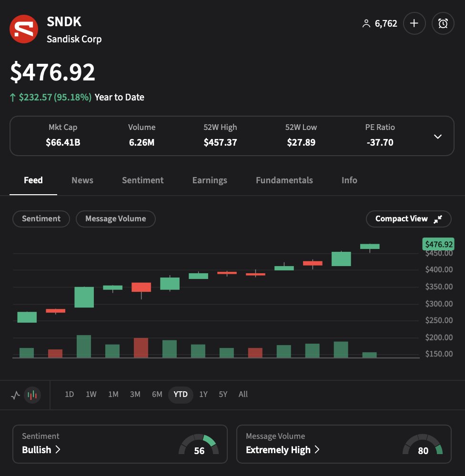Click the sentiment gauge showing 56
Viewport: 465px width, 476px height.
click(200, 444)
